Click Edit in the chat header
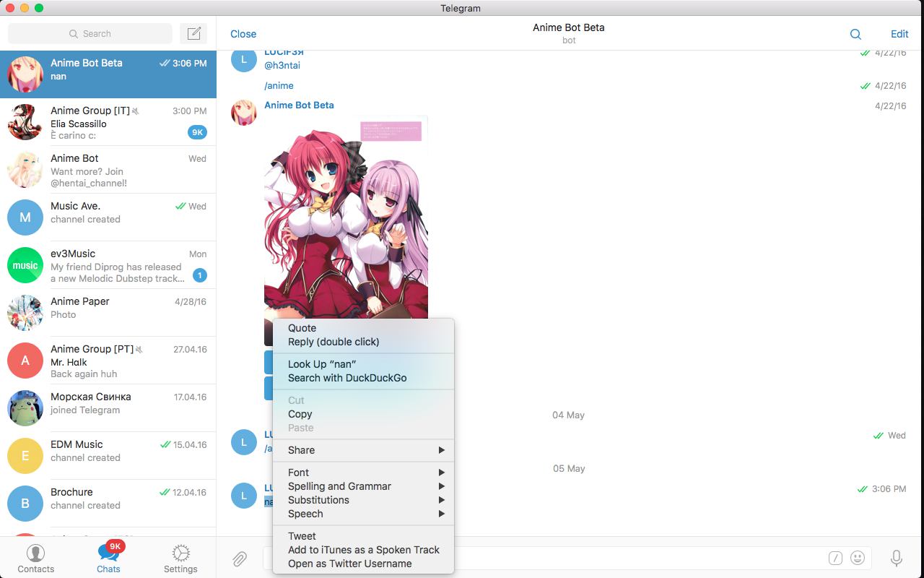This screenshot has width=924, height=578. (899, 34)
